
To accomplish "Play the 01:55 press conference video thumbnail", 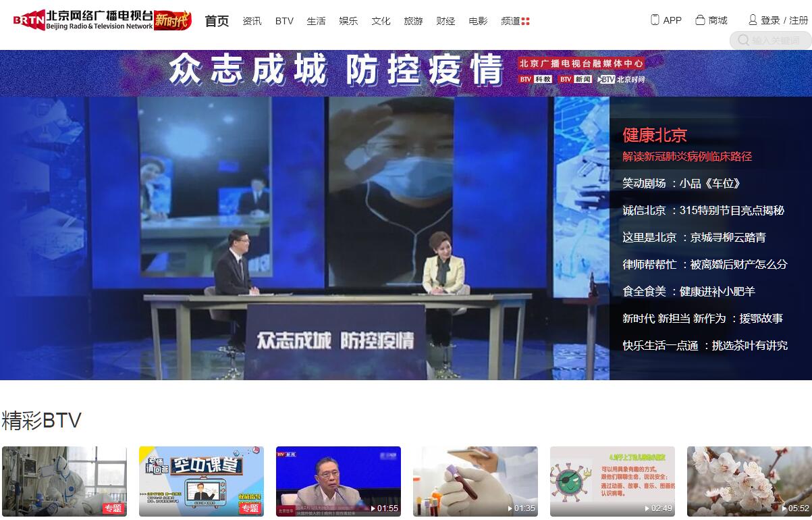I will (x=338, y=481).
